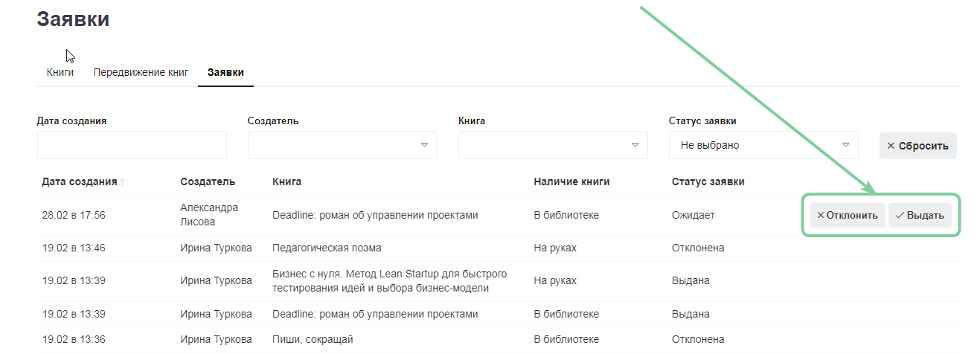
Task: Click the Отклонить button
Action: coord(848,215)
